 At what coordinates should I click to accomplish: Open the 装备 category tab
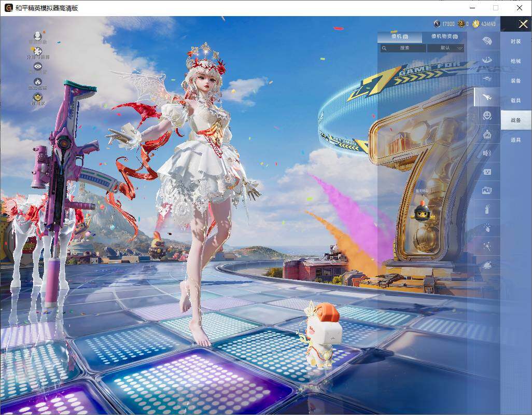click(x=516, y=81)
